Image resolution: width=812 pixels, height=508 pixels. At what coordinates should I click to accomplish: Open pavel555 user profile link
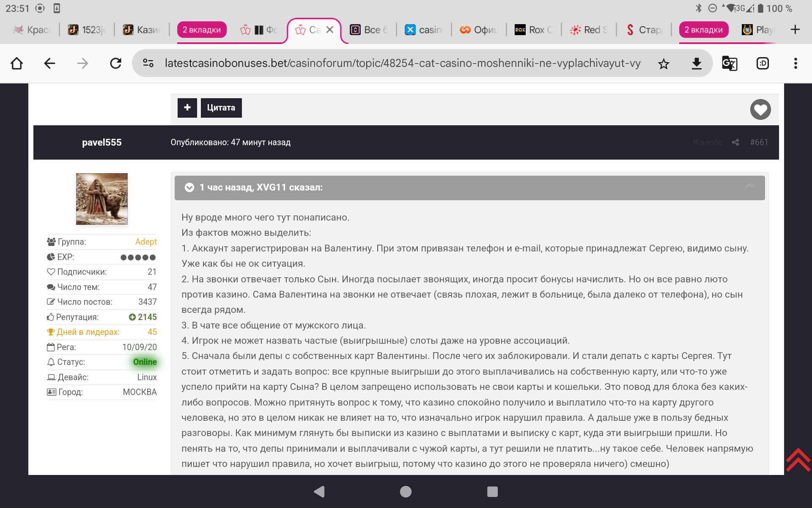101,142
